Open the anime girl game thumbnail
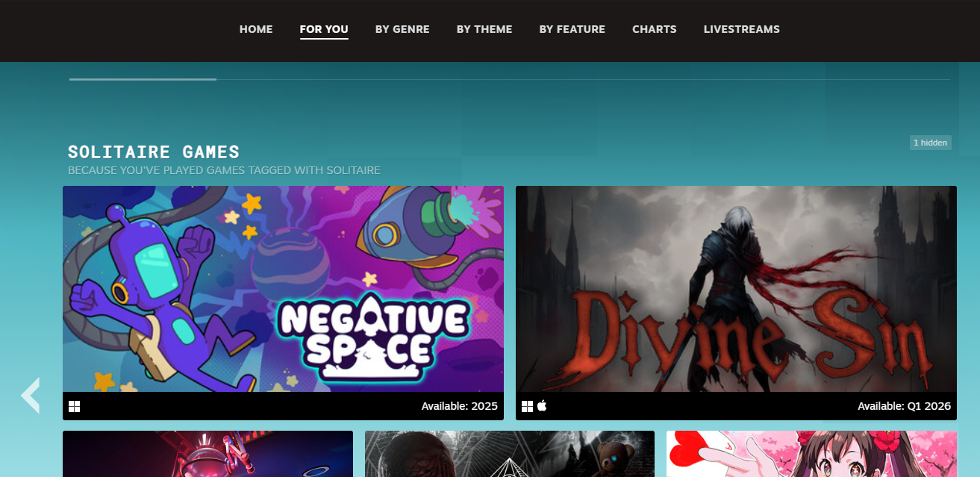This screenshot has width=980, height=477. pyautogui.click(x=811, y=454)
